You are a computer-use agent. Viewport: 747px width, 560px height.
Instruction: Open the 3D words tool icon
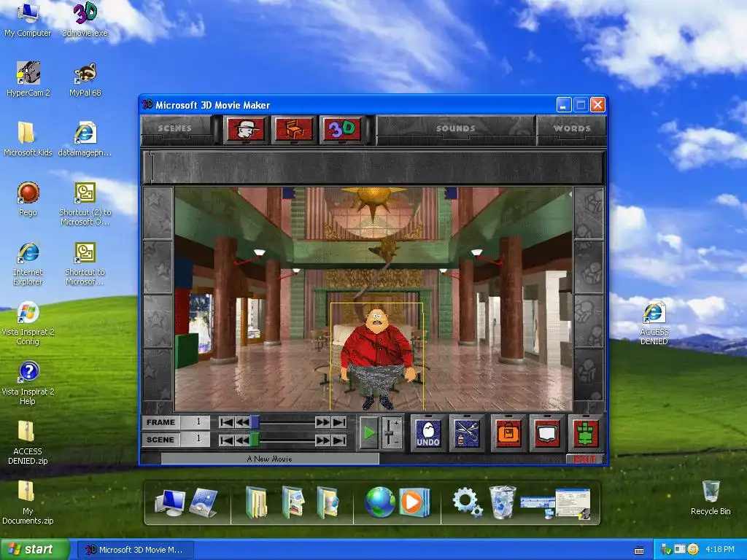(342, 128)
